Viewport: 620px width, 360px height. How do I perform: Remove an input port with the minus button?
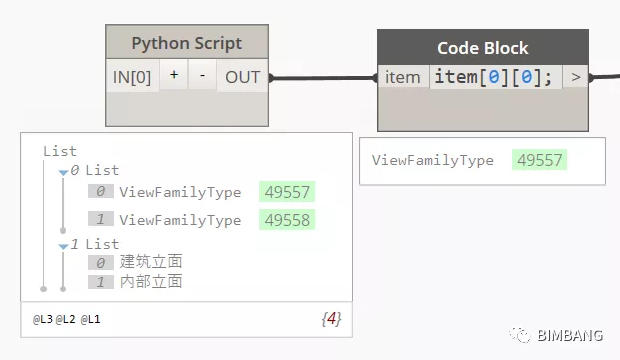pos(202,75)
